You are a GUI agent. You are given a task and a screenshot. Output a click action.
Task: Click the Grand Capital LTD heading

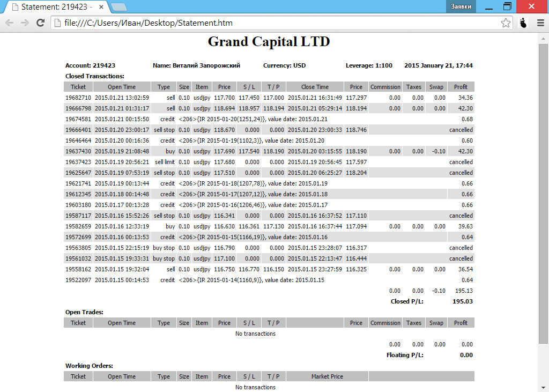(269, 42)
